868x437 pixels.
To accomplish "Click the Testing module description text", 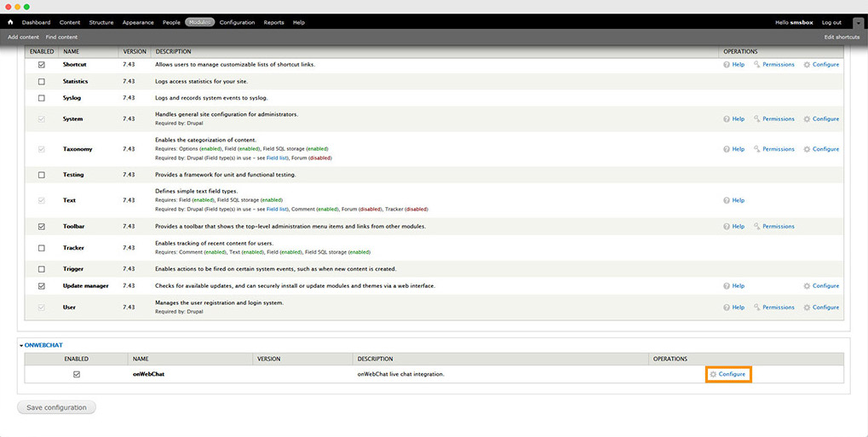I will [225, 175].
